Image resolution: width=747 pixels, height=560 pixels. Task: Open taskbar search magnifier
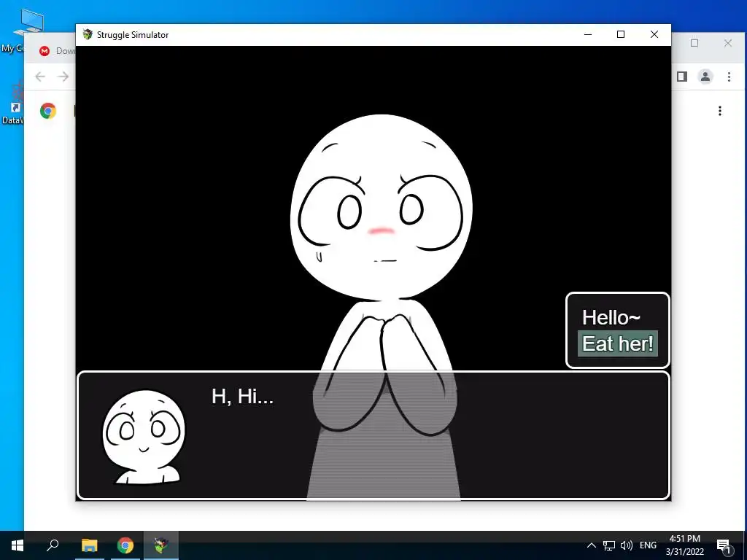53,545
